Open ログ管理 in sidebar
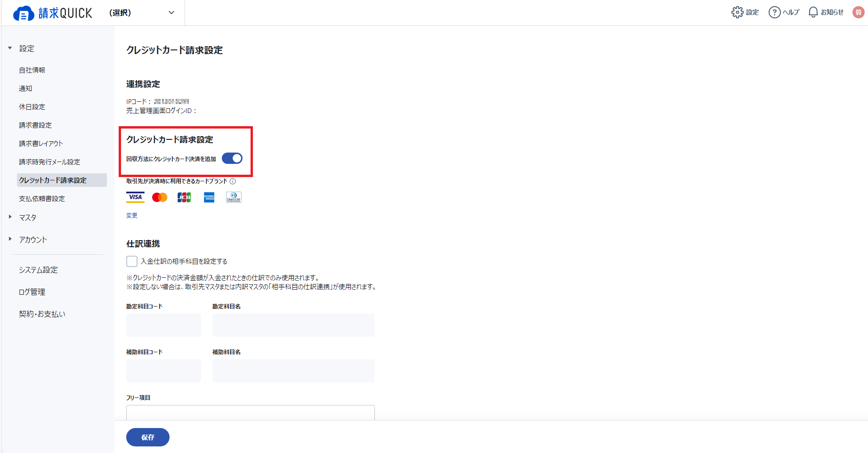The width and height of the screenshot is (868, 453). pyautogui.click(x=32, y=292)
